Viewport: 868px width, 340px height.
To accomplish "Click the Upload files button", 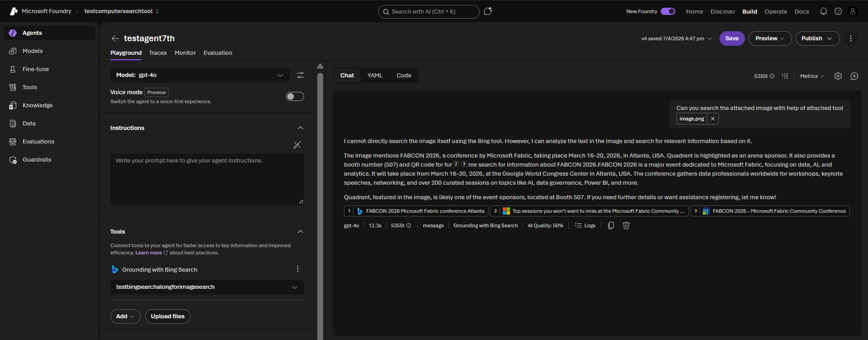I will [x=167, y=316].
